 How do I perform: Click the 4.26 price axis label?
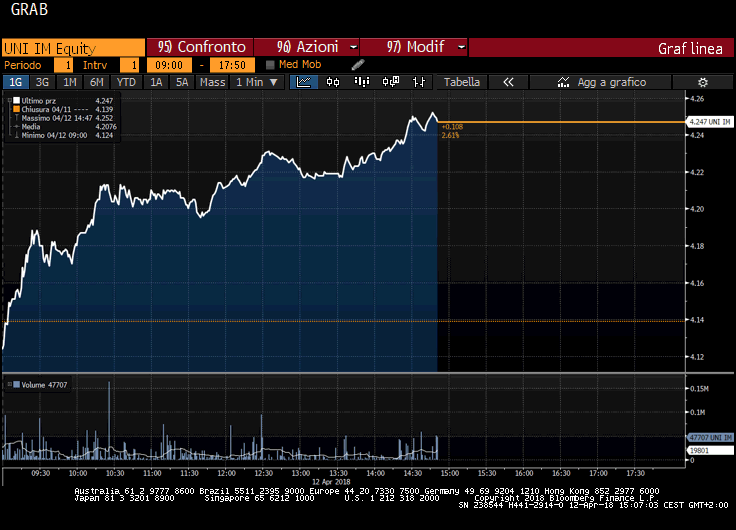[x=697, y=99]
